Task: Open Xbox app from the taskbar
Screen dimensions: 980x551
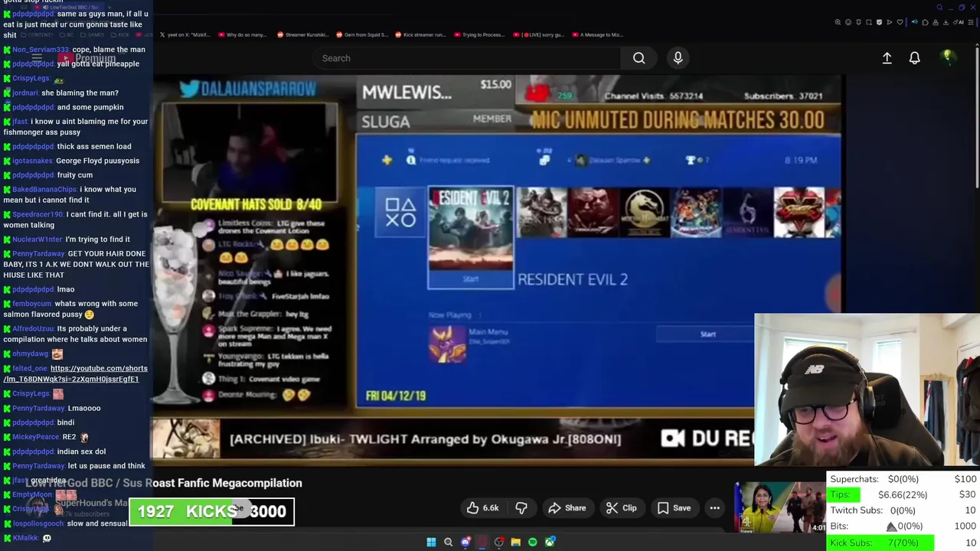Action: [x=550, y=542]
